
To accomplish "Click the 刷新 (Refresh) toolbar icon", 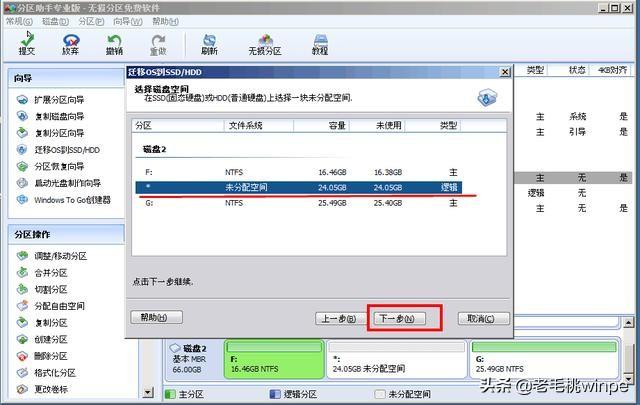I will (209, 44).
